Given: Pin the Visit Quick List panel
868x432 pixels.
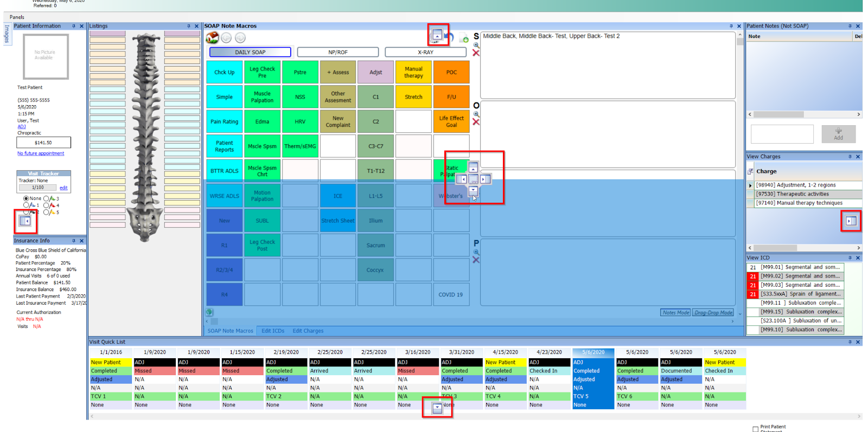Looking at the screenshot, I should pyautogui.click(x=850, y=342).
